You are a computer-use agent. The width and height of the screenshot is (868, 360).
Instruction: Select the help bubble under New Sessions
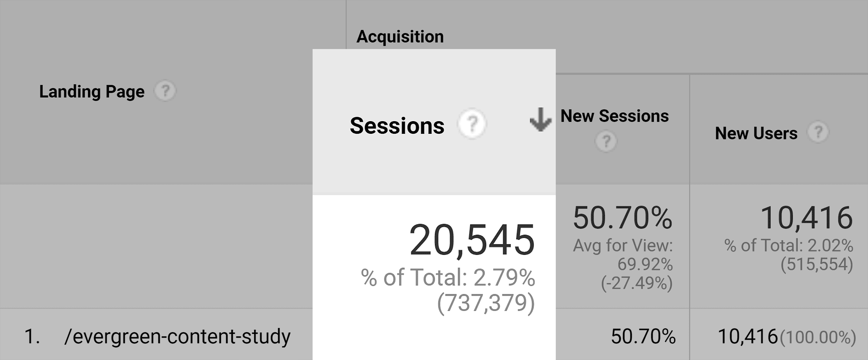pos(606,140)
